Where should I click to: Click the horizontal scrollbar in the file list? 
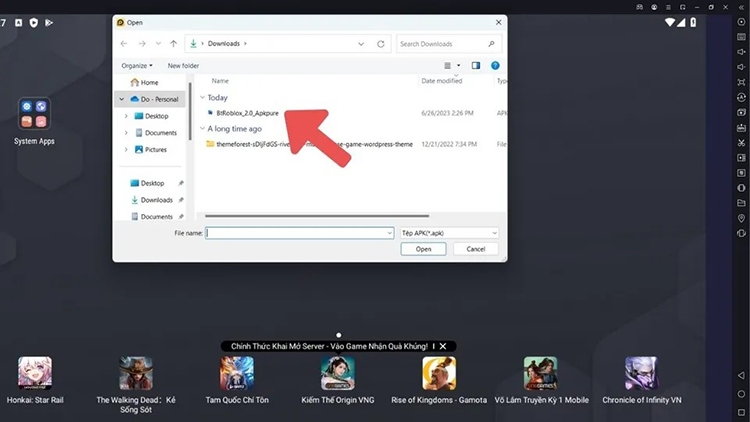[317, 216]
